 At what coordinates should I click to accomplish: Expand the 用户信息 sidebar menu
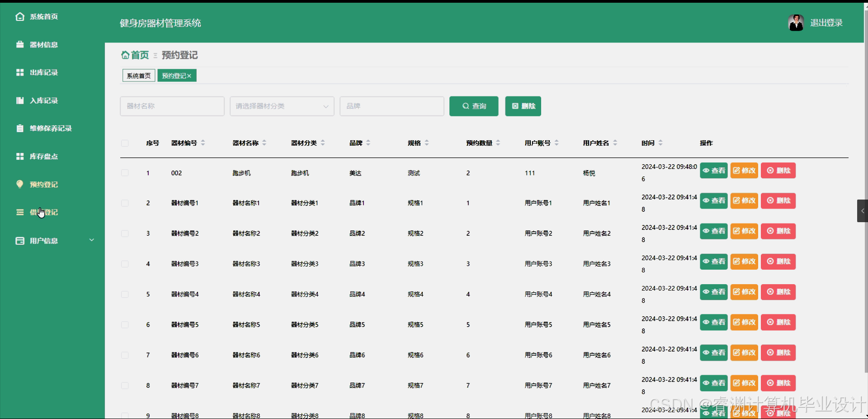point(43,241)
